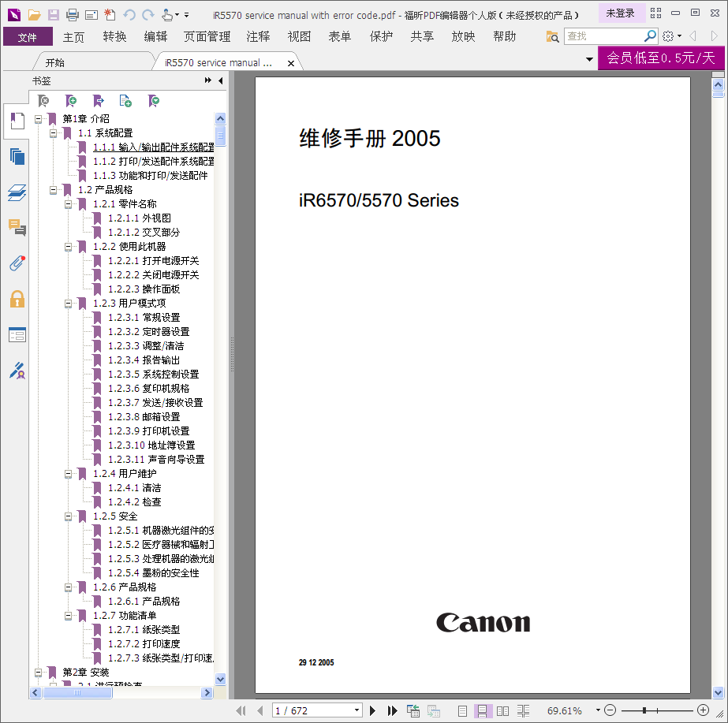This screenshot has height=723, width=728.
Task: Collapse the 1.2.5 安全 node
Action: tap(69, 517)
